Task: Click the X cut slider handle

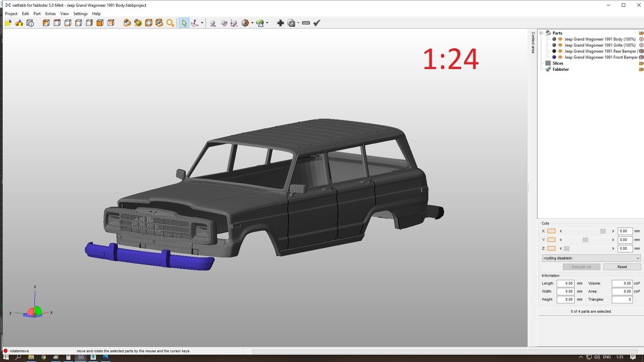Action: coord(603,231)
